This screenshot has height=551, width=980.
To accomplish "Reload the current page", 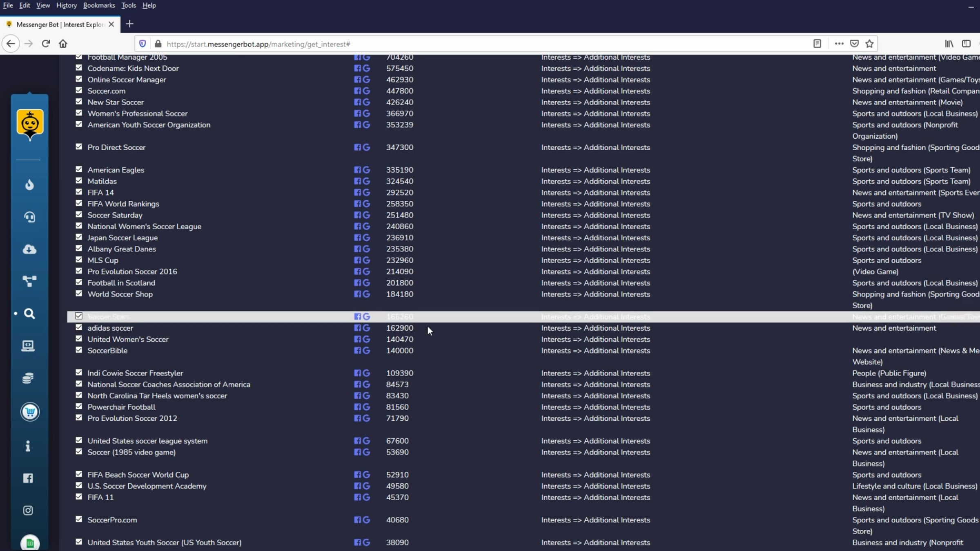I will click(x=46, y=44).
